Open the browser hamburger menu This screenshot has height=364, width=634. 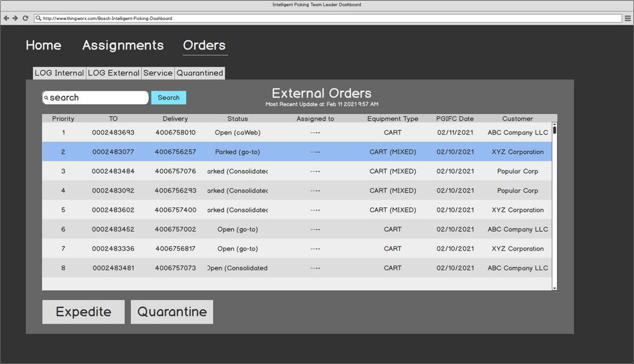tap(628, 18)
